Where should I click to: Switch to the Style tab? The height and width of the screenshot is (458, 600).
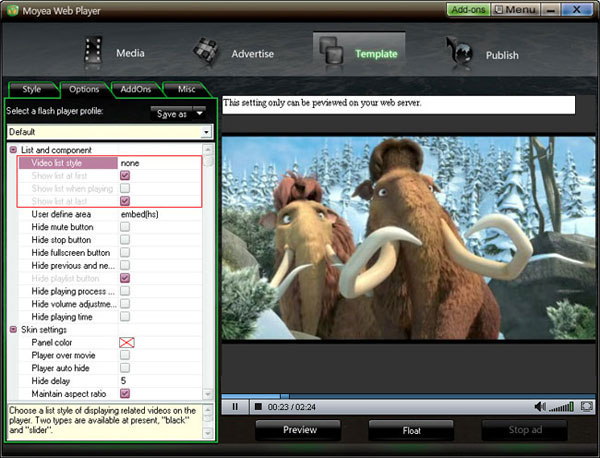tap(31, 89)
